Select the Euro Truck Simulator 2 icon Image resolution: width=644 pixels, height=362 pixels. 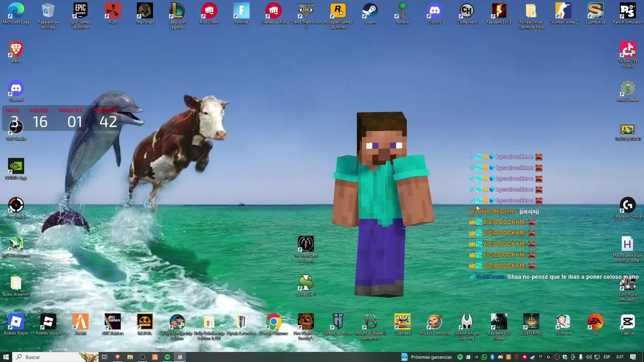[x=628, y=289]
